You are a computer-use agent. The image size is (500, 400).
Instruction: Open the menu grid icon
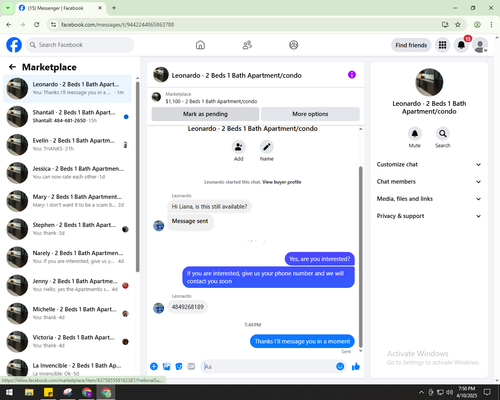point(442,45)
